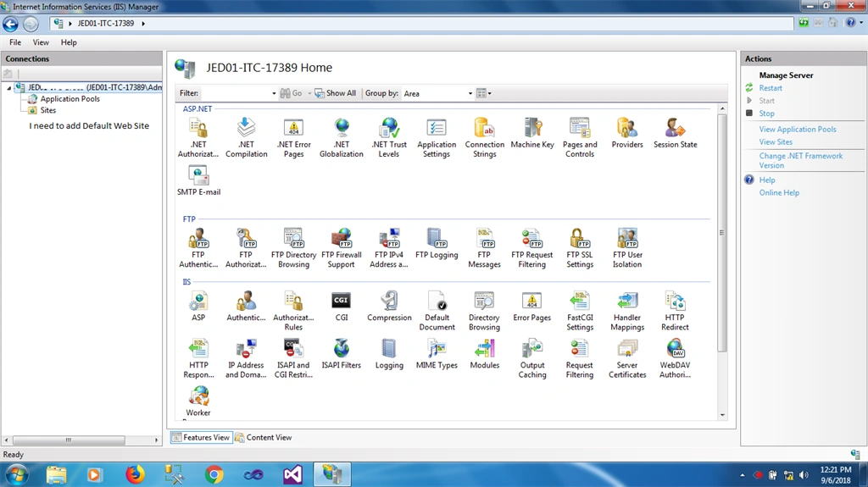
Task: Open FTP Firewall Support settings
Action: pyautogui.click(x=341, y=248)
